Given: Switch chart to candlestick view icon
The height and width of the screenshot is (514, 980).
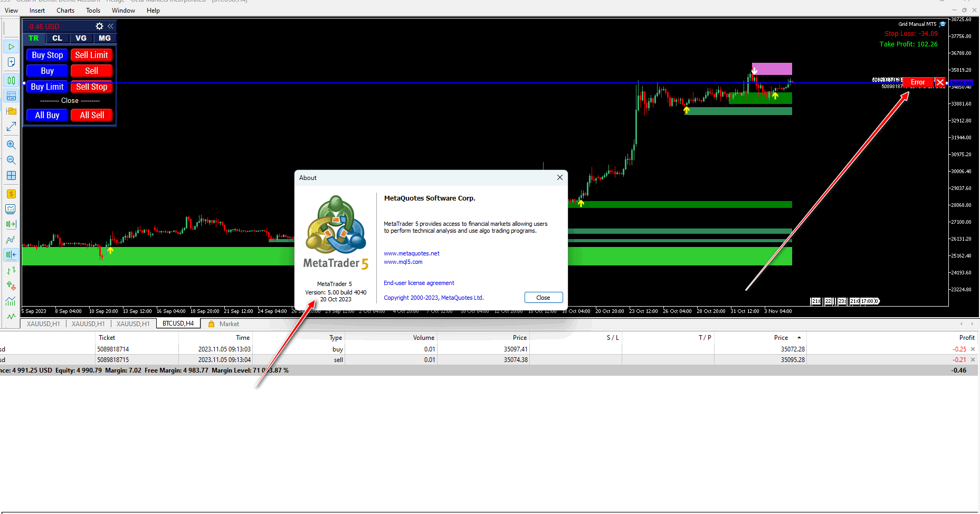Looking at the screenshot, I should pyautogui.click(x=11, y=80).
